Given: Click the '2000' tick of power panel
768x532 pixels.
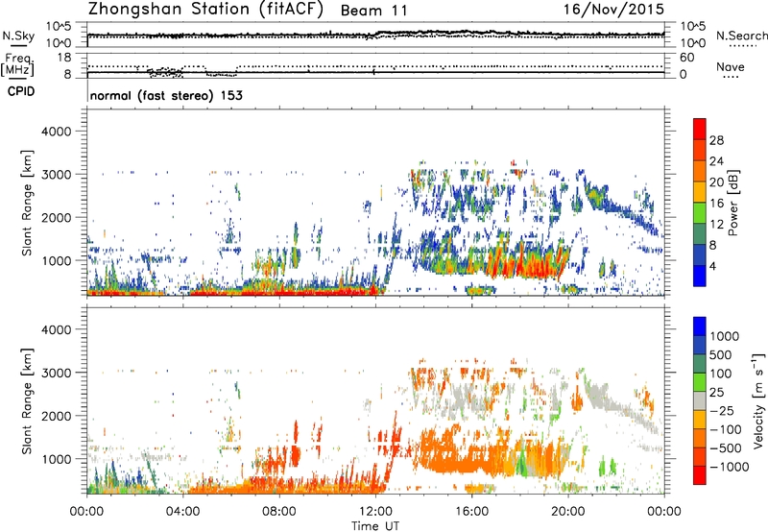Looking at the screenshot, I should [56, 217].
